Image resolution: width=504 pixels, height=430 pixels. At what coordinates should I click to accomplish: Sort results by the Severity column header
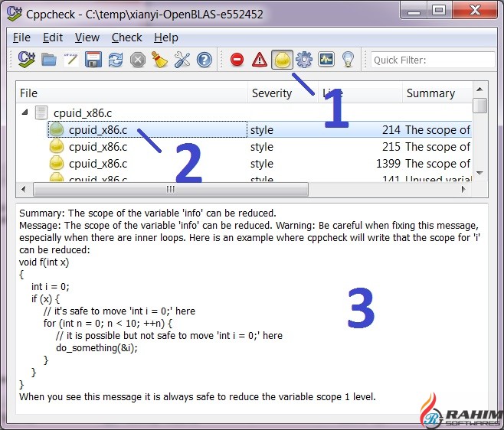[283, 93]
